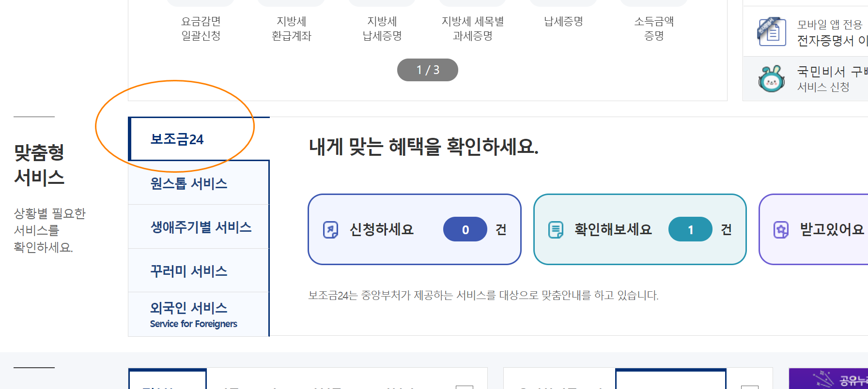Open 지방세 세목별 과세증명 service
The image size is (868, 389).
tap(473, 28)
